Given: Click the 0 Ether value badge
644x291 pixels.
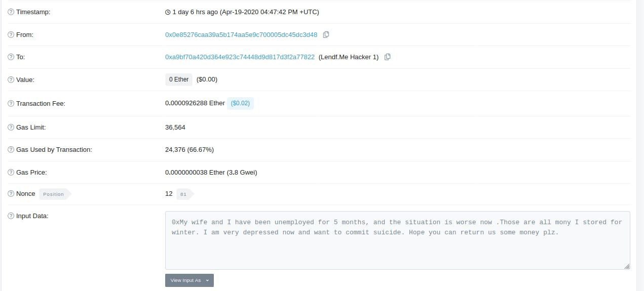Looking at the screenshot, I should [x=179, y=79].
